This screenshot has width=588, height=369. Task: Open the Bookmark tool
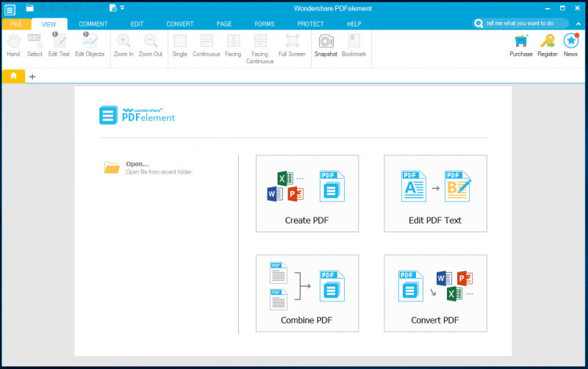(354, 45)
